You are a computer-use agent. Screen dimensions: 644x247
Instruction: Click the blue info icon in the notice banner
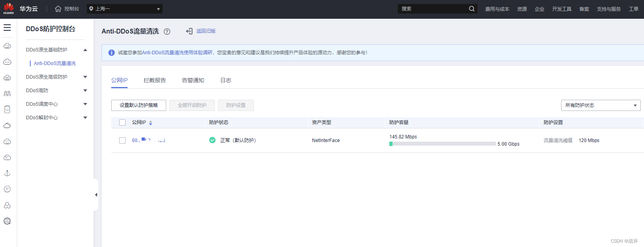[112, 53]
